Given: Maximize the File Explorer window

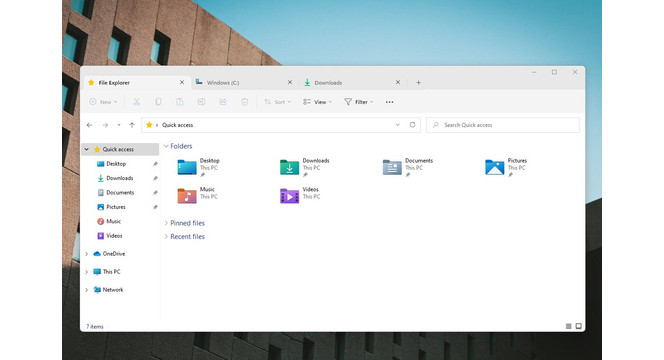Looking at the screenshot, I should tap(554, 72).
